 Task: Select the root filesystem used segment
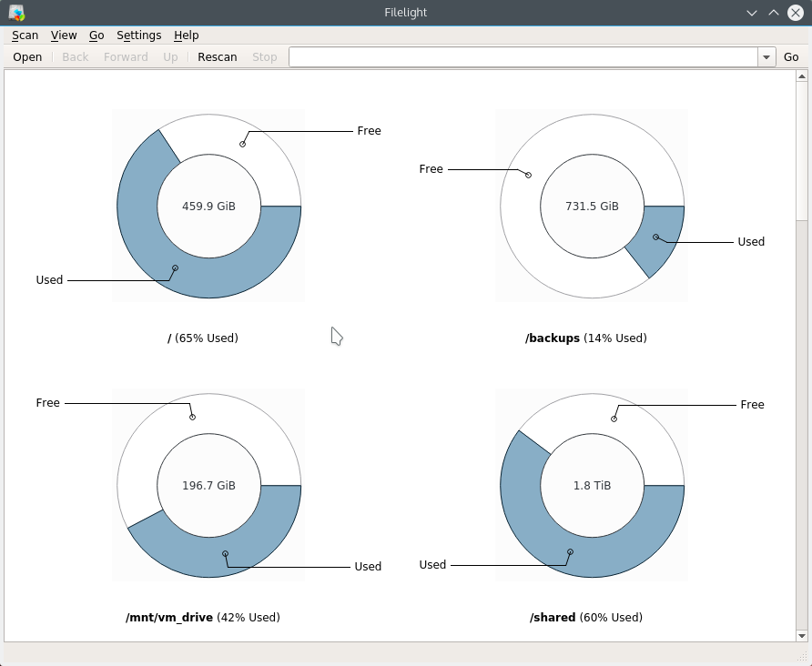(x=173, y=269)
